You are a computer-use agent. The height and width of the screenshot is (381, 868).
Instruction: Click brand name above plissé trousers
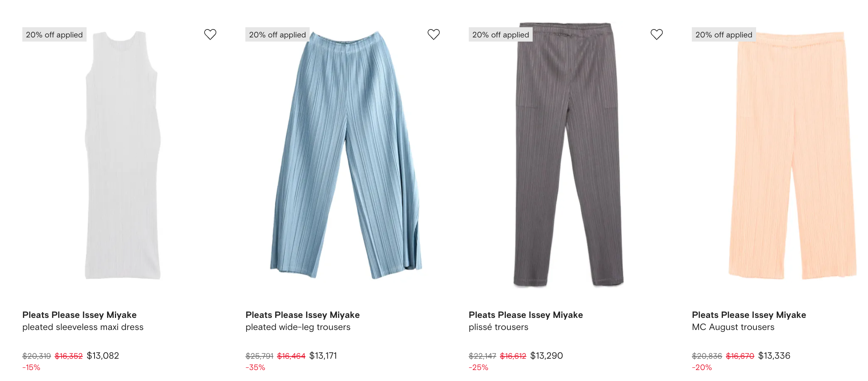pyautogui.click(x=526, y=315)
